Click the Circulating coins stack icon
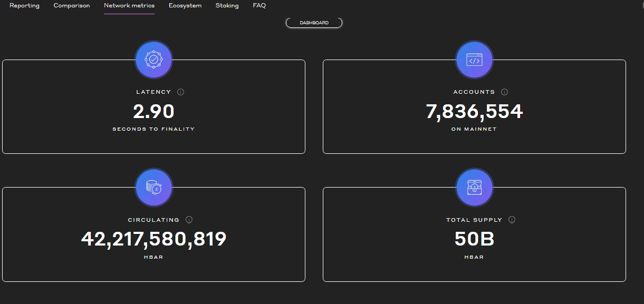644x304 pixels. point(153,188)
